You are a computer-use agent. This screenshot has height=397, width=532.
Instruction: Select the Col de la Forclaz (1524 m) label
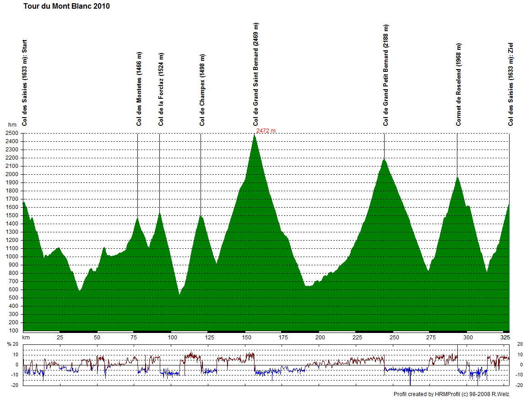161,89
